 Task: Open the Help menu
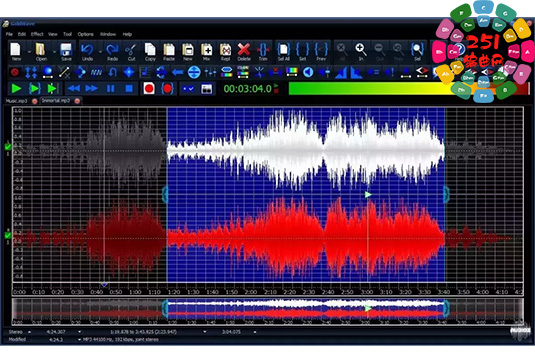click(x=127, y=34)
